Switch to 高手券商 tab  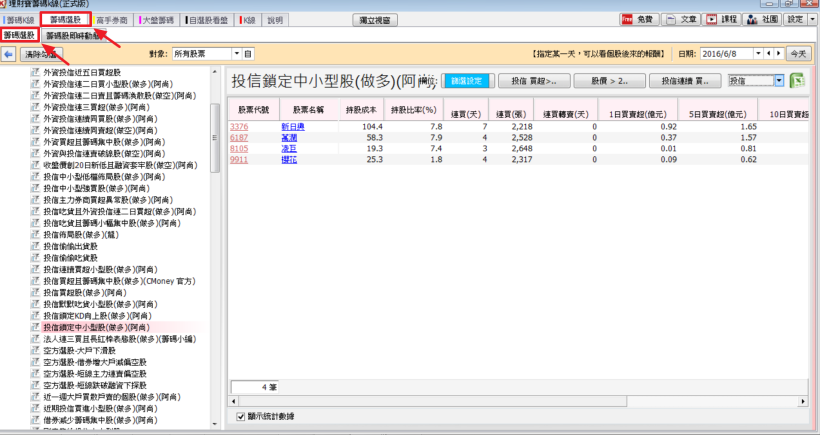(110, 20)
